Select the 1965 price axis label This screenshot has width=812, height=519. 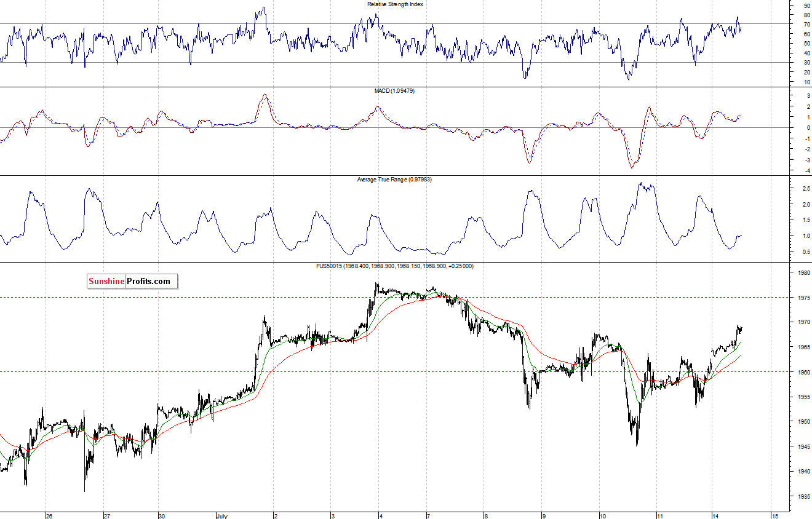(x=805, y=347)
